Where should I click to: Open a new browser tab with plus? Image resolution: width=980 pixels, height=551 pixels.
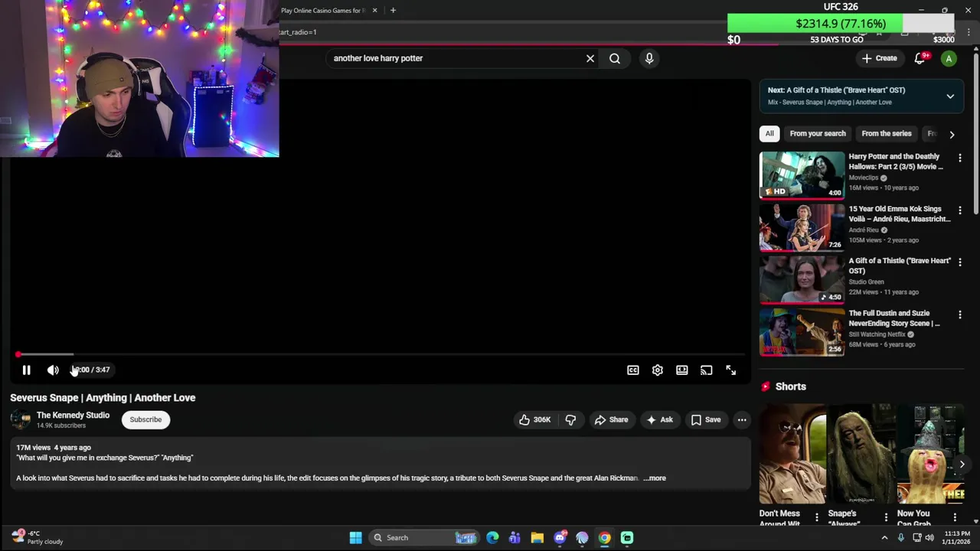[x=393, y=11]
